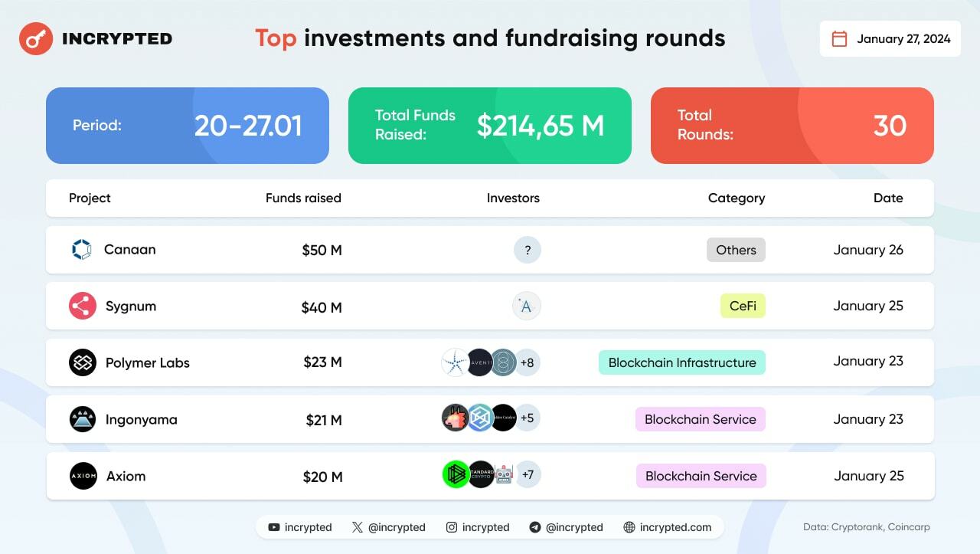Expand the +5 investors badge for Ingonyama

tap(527, 418)
